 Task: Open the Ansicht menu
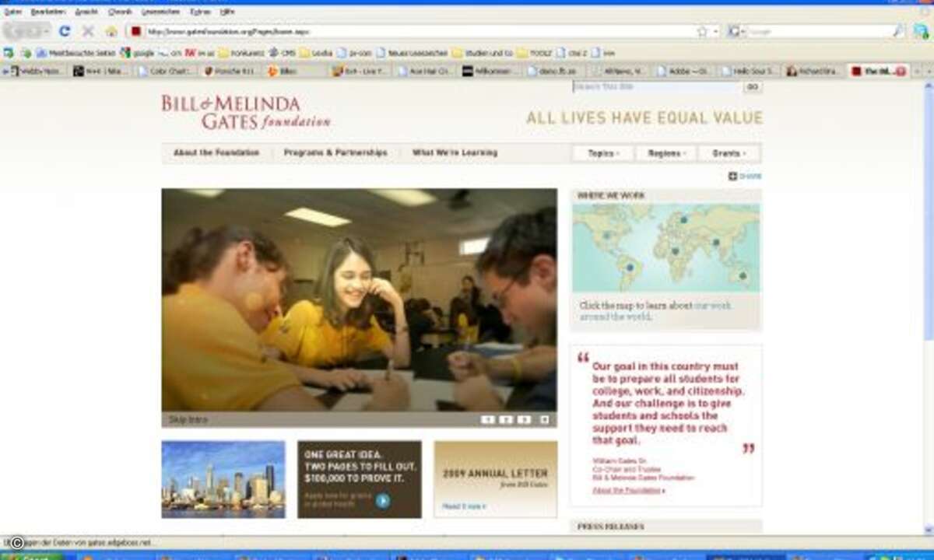point(87,12)
